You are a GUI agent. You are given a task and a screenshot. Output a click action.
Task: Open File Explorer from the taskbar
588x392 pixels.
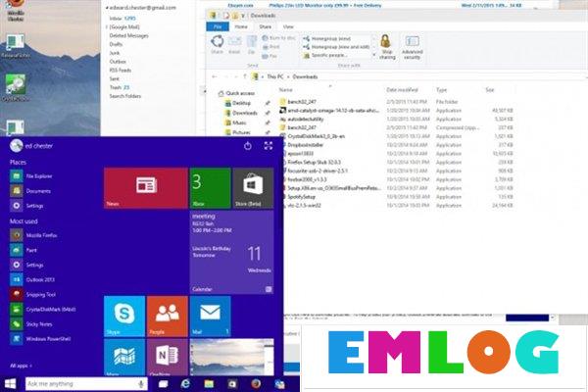coord(209,384)
